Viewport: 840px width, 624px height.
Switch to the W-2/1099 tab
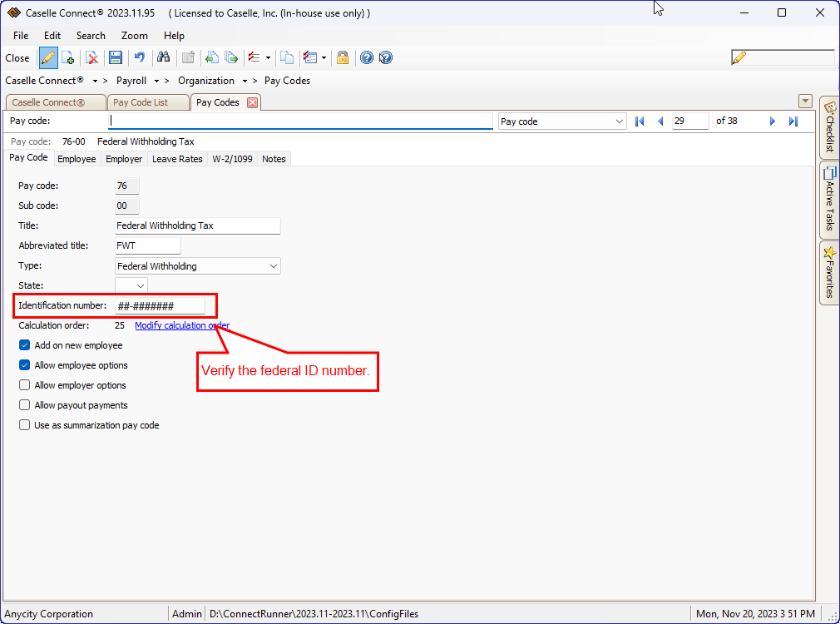[x=232, y=158]
